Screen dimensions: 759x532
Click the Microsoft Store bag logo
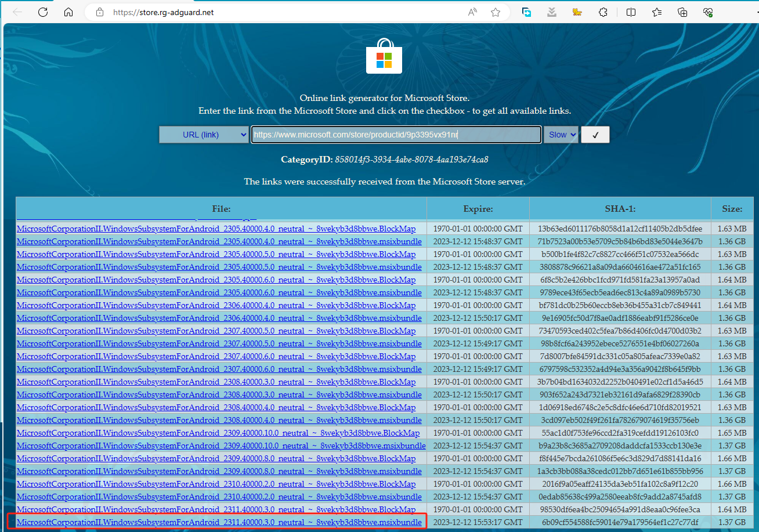(x=384, y=56)
